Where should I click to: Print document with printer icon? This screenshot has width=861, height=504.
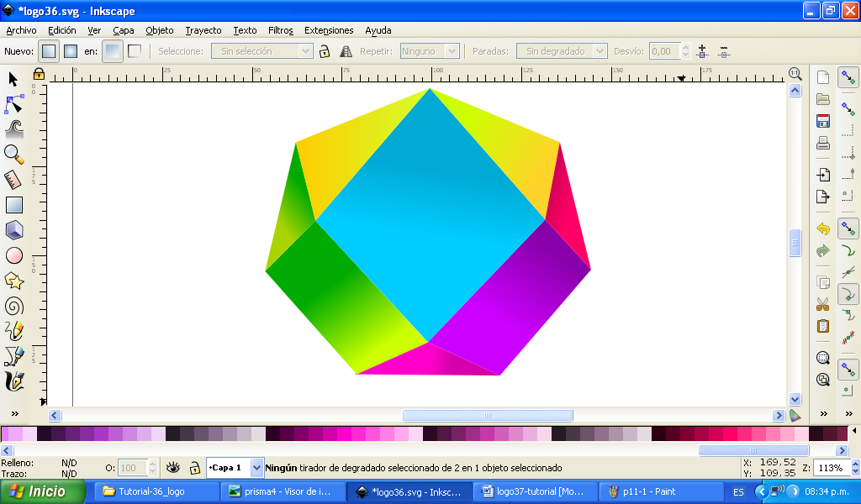tap(822, 143)
